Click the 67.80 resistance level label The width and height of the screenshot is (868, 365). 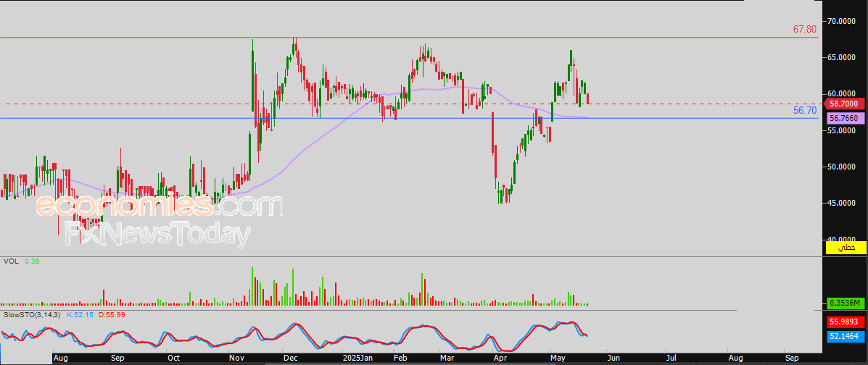click(x=804, y=30)
